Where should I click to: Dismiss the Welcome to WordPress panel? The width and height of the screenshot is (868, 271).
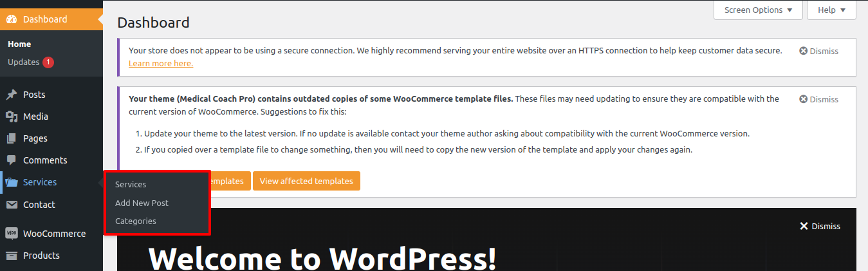click(820, 226)
